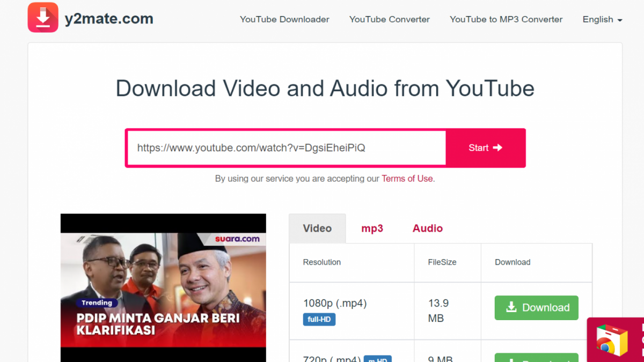Open the English language dropdown
The image size is (644, 362).
point(602,19)
